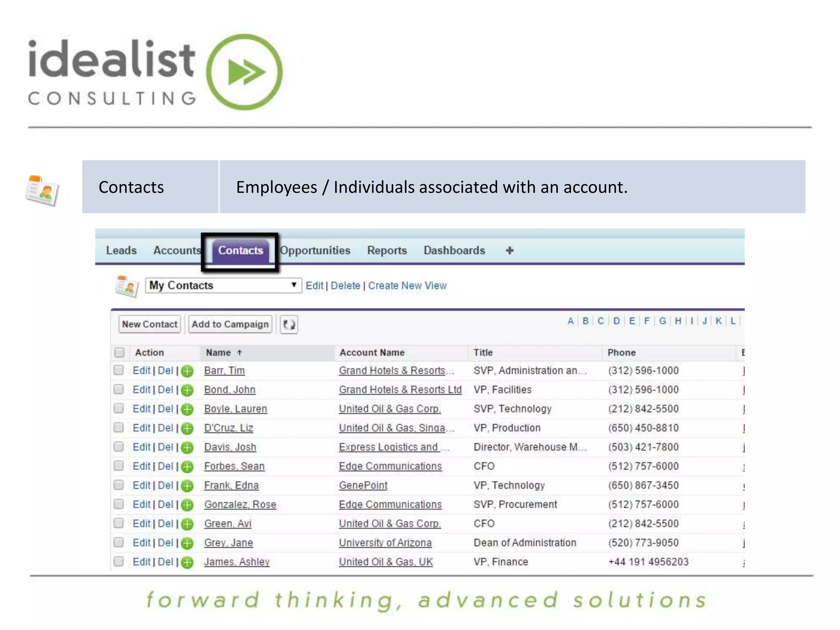Click Del for Frank, Edna row
This screenshot has width=840, height=630.
(166, 486)
